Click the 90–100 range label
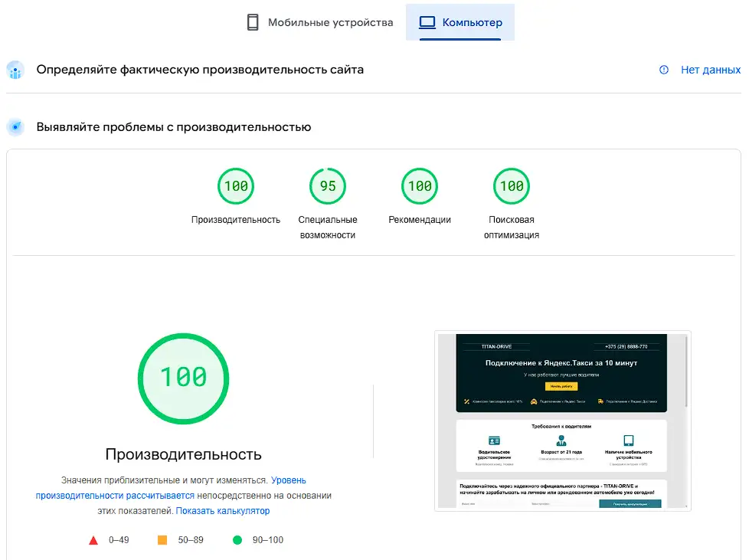Viewport: 749px width, 560px height. [x=268, y=540]
